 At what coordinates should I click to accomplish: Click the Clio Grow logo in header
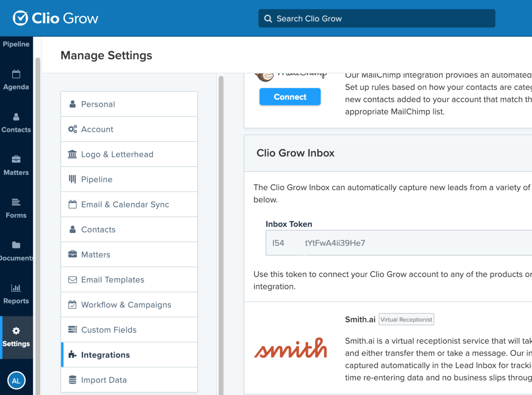pyautogui.click(x=55, y=18)
